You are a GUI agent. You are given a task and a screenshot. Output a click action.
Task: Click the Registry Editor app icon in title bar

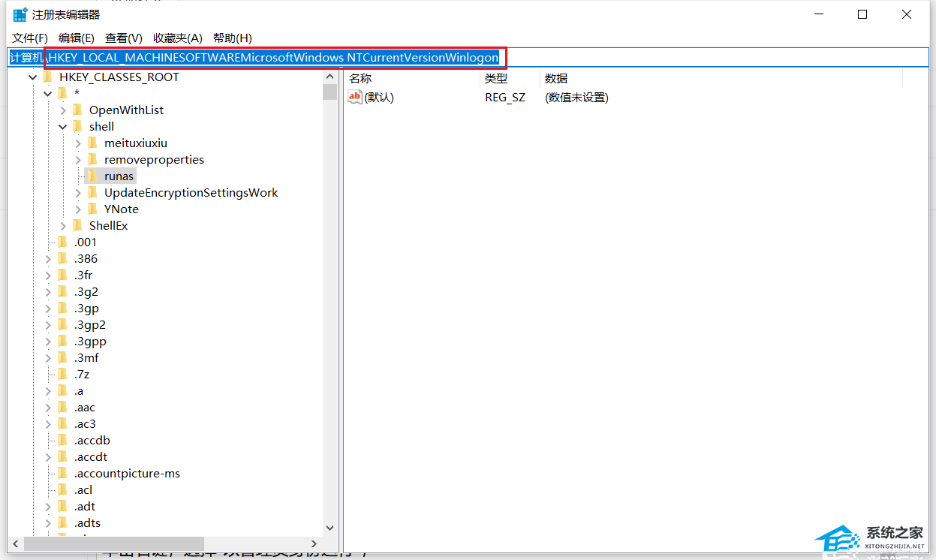click(20, 14)
